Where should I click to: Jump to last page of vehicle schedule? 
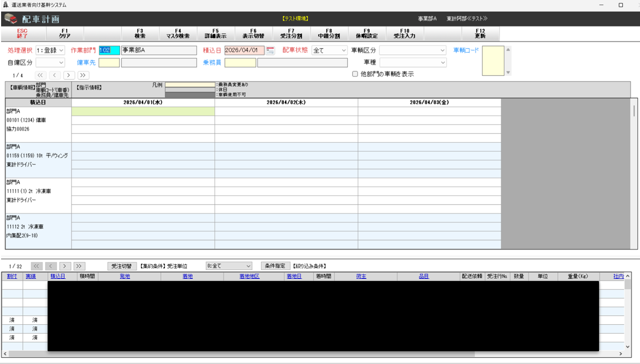(x=83, y=75)
